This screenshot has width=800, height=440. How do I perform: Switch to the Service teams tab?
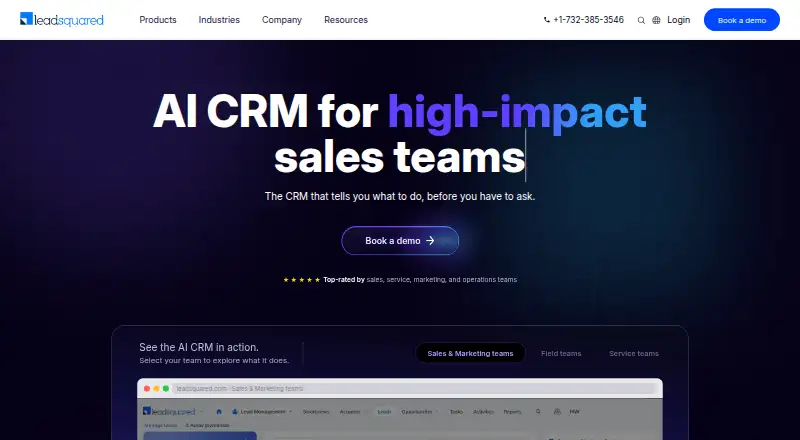634,353
